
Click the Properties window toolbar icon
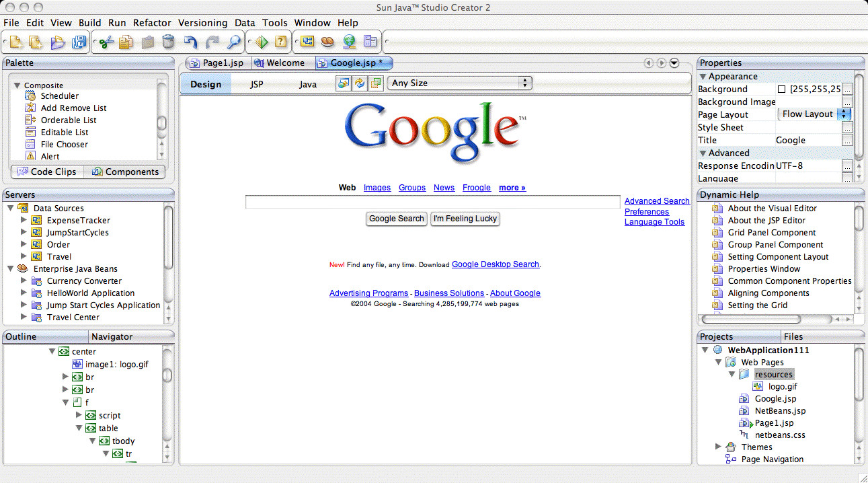click(370, 42)
